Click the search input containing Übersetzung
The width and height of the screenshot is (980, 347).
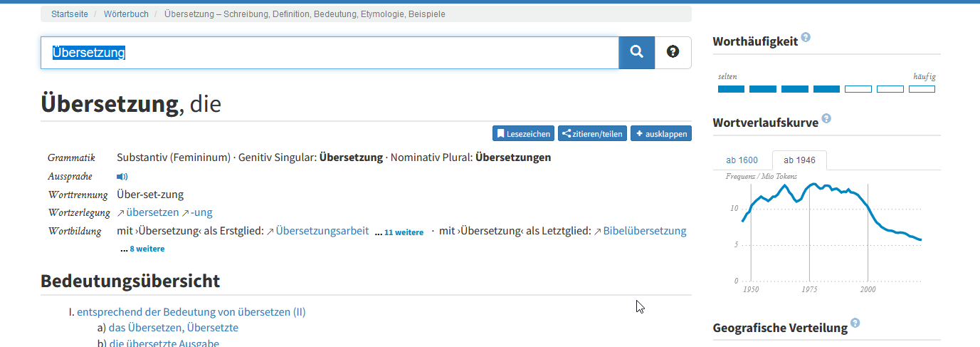pyautogui.click(x=330, y=53)
